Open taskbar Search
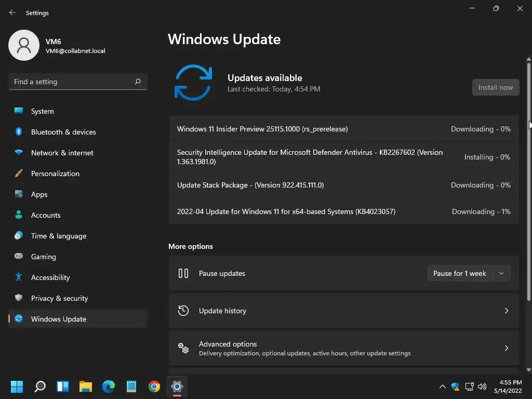This screenshot has width=532, height=399. pyautogui.click(x=39, y=387)
